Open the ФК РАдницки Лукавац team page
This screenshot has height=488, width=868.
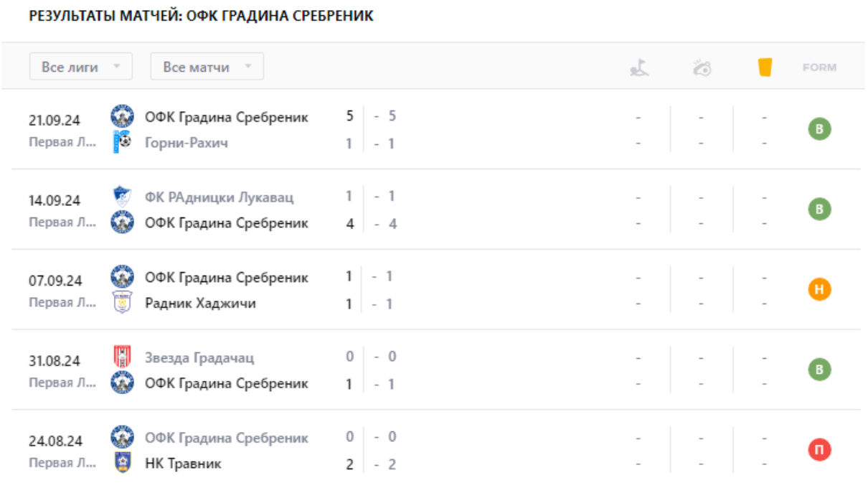[x=219, y=197]
